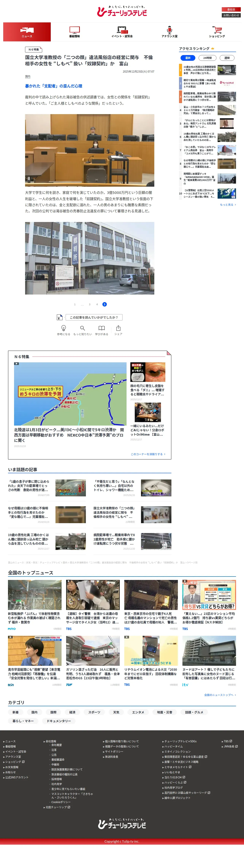This screenshot has height=868, width=244.
Task: Open 新型転換炉「ふげん」 news card title
Action: click(34, 618)
